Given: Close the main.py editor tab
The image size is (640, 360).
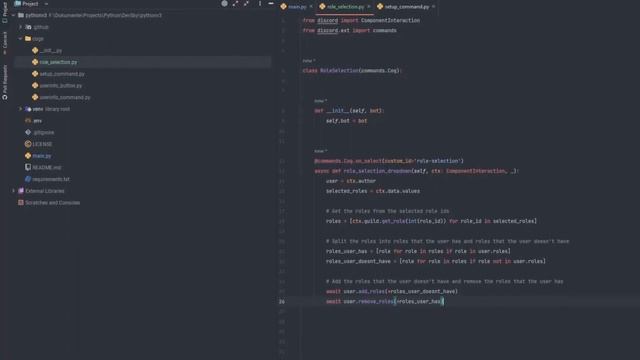Looking at the screenshot, I should 311,7.
